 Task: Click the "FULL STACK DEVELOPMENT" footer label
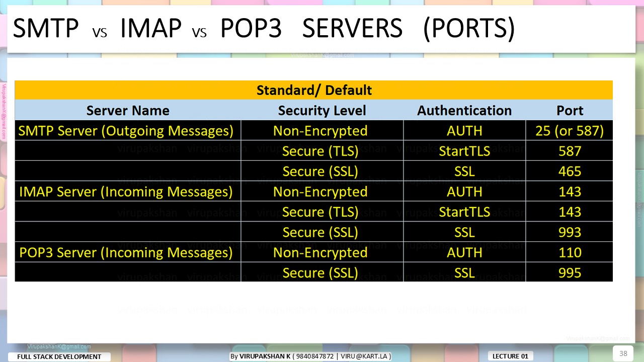[x=59, y=356]
